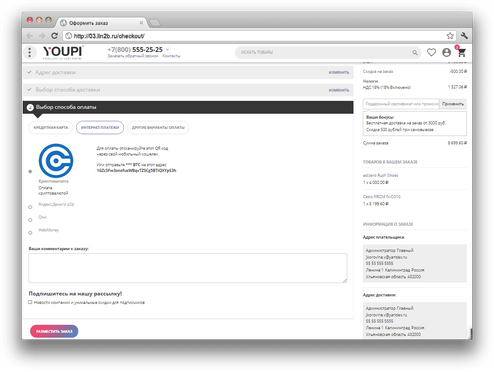Screen dimensions: 494x372
Task: Open the user account icon
Action: pos(447,52)
